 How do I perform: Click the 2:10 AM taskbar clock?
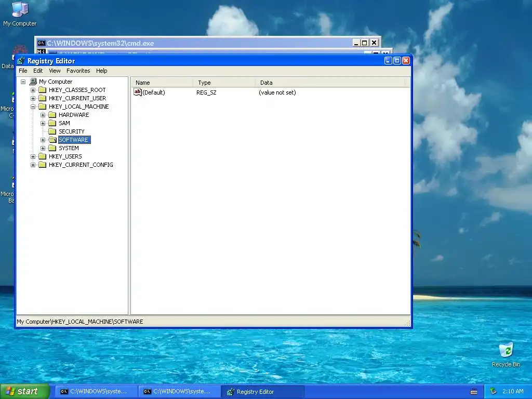(513, 391)
